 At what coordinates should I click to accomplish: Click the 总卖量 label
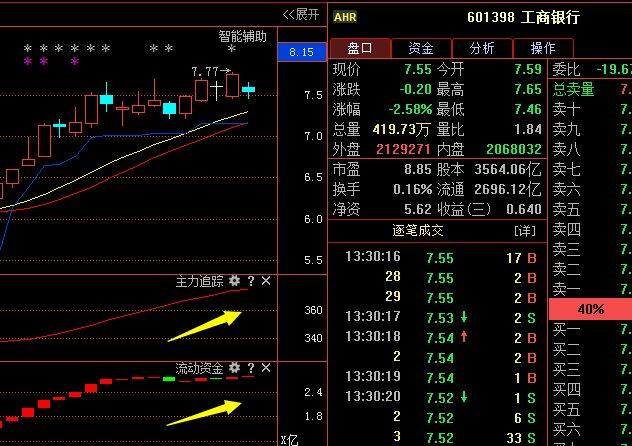coord(573,89)
